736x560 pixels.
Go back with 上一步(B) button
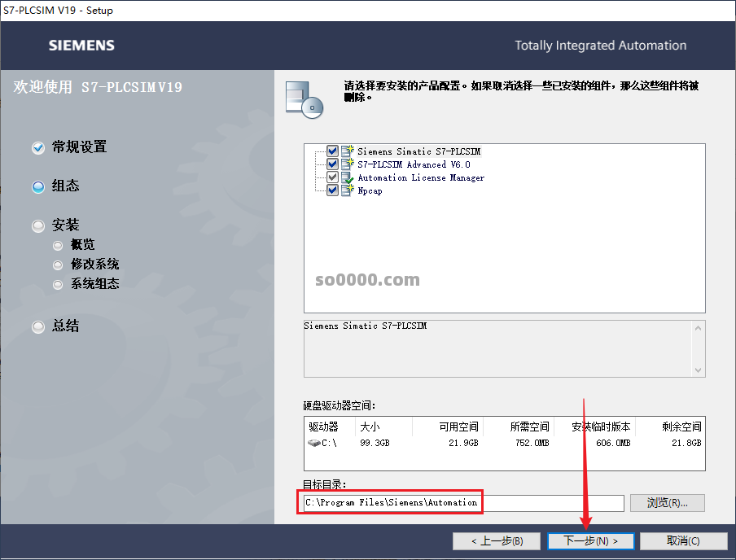point(497,540)
